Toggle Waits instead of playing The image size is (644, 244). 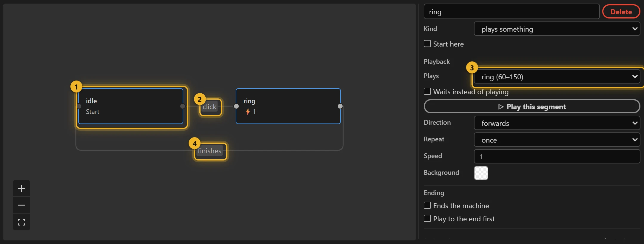[x=427, y=91]
